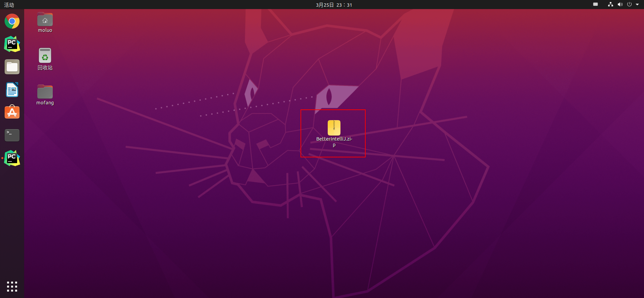
Task: Select the mofang folder icon on desktop
Action: (45, 92)
